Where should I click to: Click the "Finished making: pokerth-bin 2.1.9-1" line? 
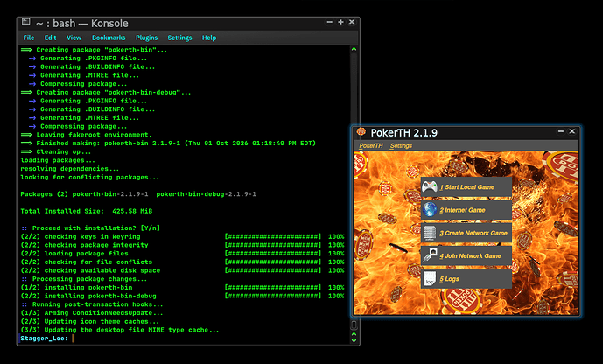[x=168, y=143]
